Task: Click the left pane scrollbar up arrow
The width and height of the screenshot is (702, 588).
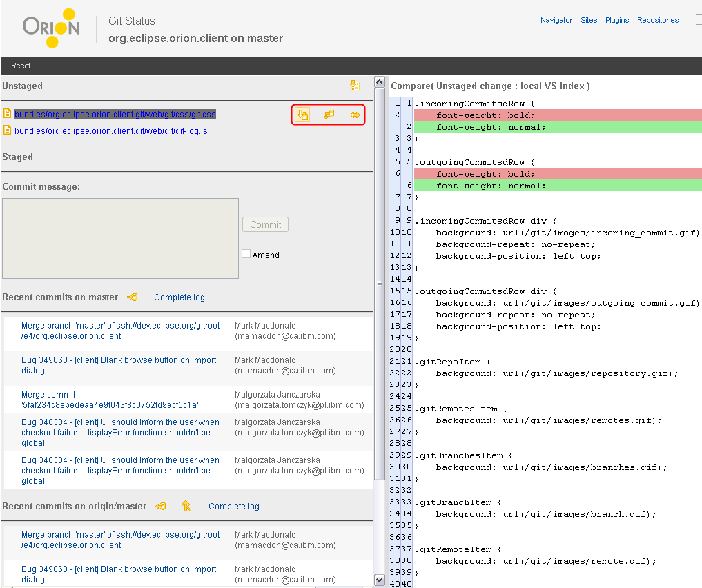Action: tap(379, 82)
